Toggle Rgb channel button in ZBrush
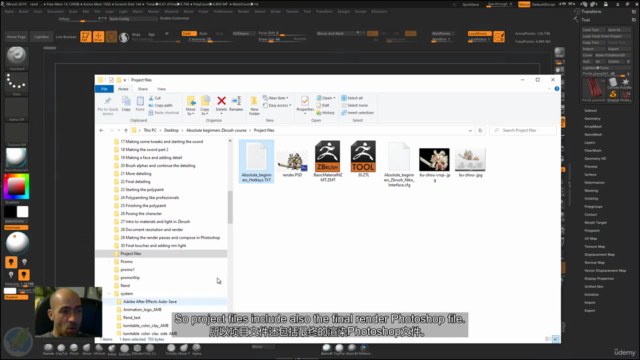640x360 pixels. click(152, 35)
